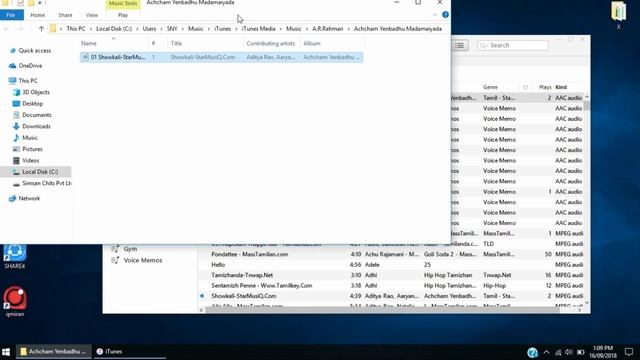Switch to Achcham Yenbadhu taskbar window
This screenshot has height=360, width=640.
(53, 351)
